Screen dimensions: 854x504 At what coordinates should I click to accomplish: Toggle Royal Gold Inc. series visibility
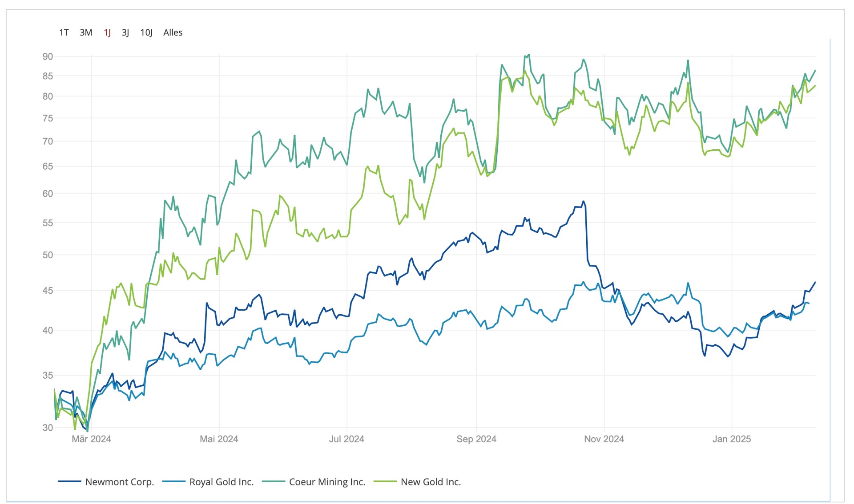[221, 482]
